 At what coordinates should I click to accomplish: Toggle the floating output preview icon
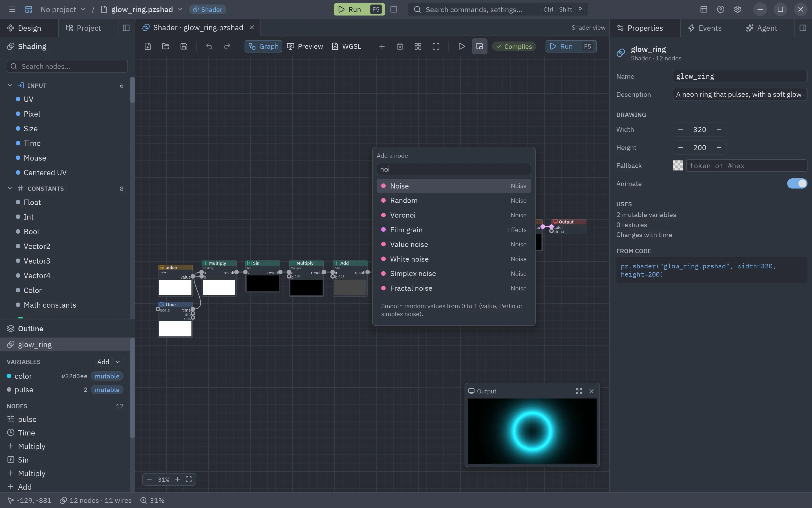pos(480,46)
